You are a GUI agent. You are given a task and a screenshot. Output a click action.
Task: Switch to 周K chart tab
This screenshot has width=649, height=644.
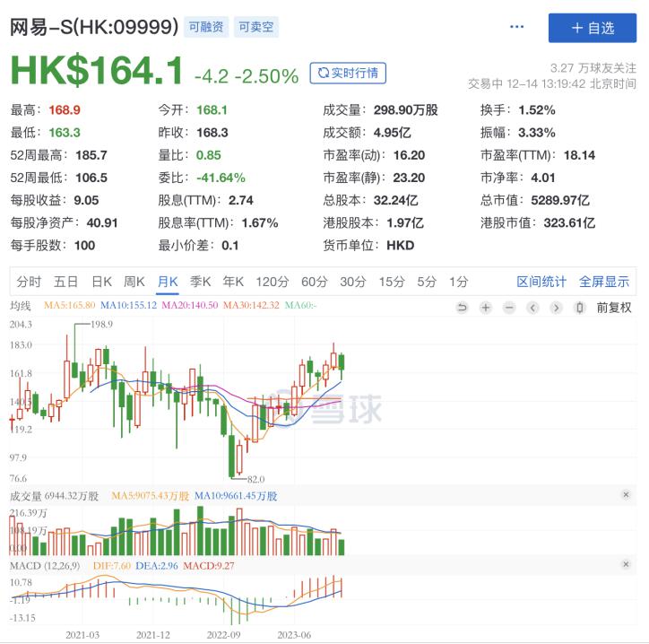[134, 282]
